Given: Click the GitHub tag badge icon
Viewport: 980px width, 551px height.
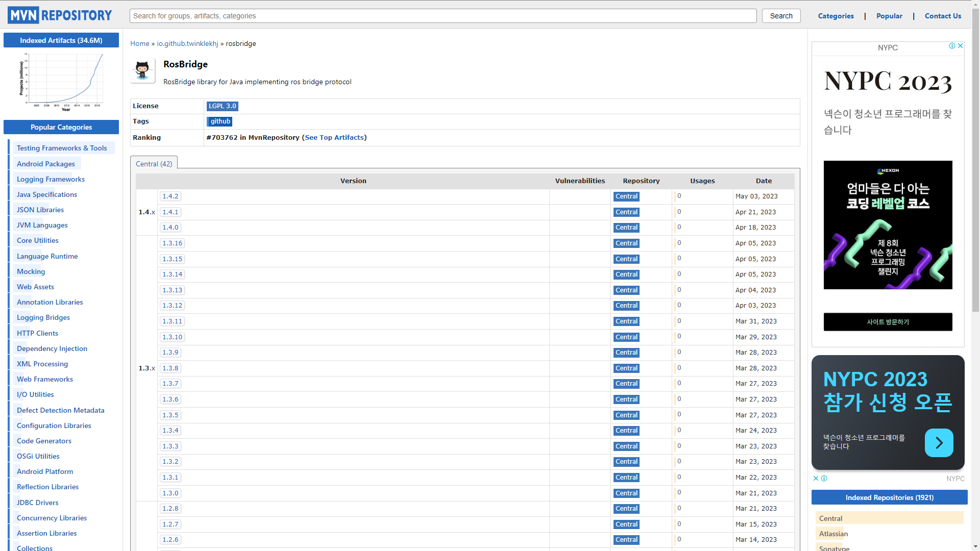Looking at the screenshot, I should click(x=220, y=121).
